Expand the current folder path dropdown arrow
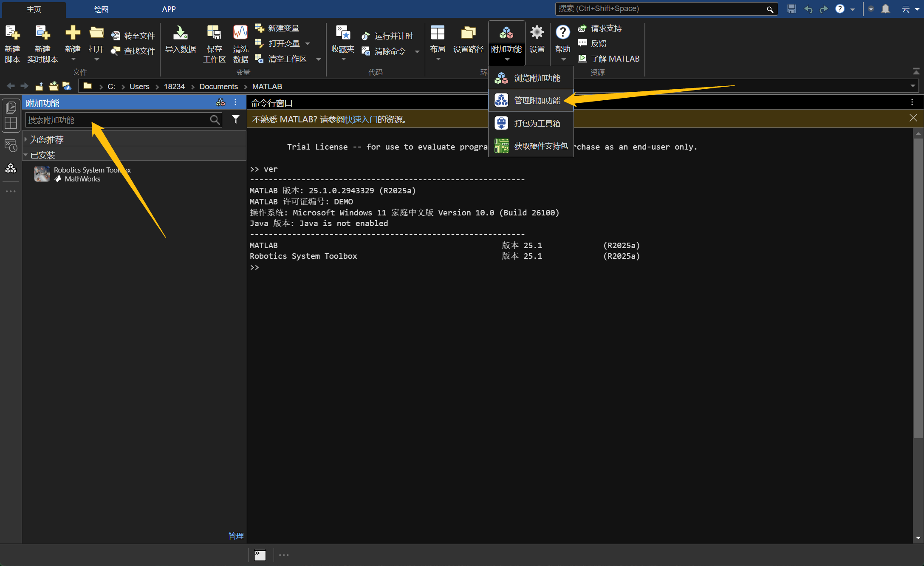Image resolution: width=924 pixels, height=566 pixels. pyautogui.click(x=913, y=86)
